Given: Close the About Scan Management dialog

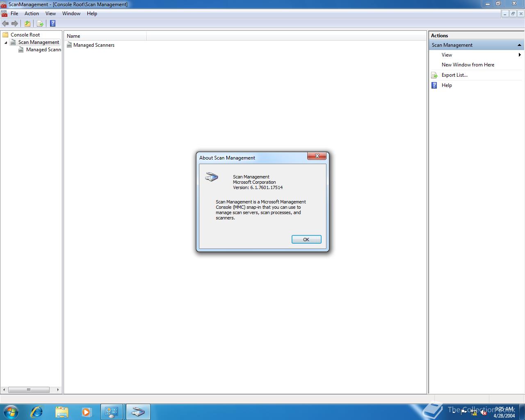Looking at the screenshot, I should pos(317,156).
